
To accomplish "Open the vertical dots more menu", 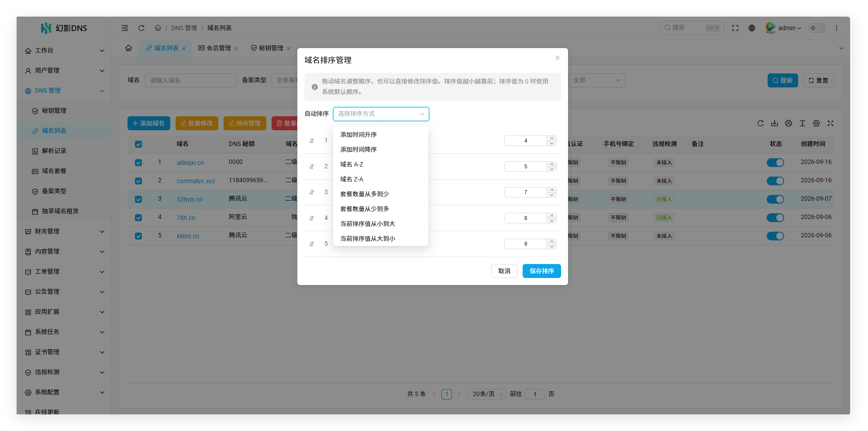I will pyautogui.click(x=837, y=28).
